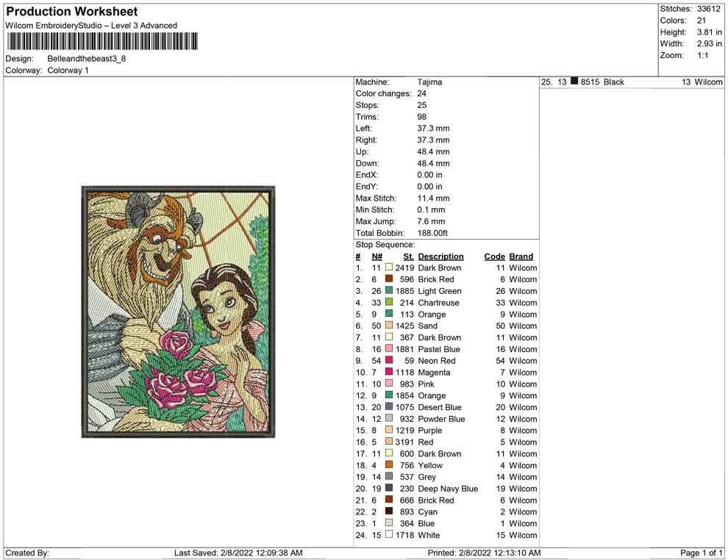
Task: Select the Brick Red swatch with 596 stitches
Action: click(389, 279)
